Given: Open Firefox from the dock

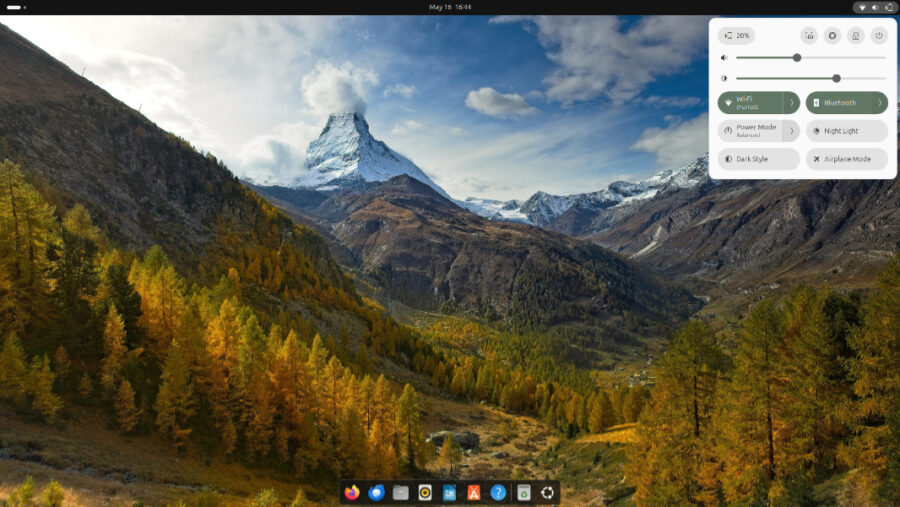Looking at the screenshot, I should 352,492.
